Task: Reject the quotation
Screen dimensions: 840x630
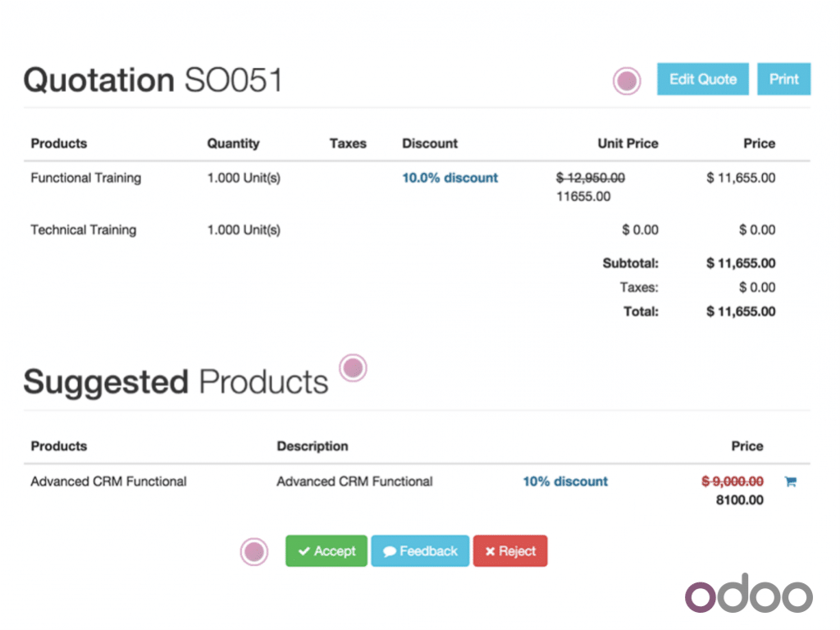Action: [509, 551]
